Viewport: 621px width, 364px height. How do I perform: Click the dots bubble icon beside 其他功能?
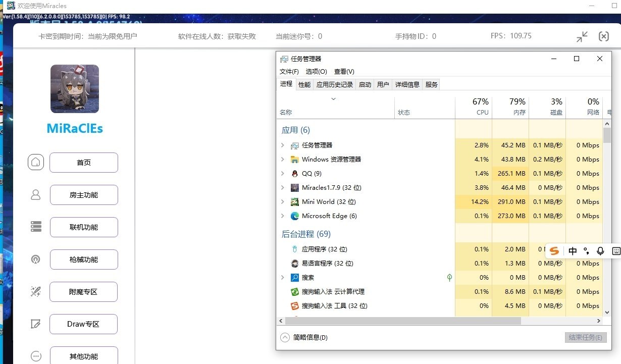pos(36,356)
